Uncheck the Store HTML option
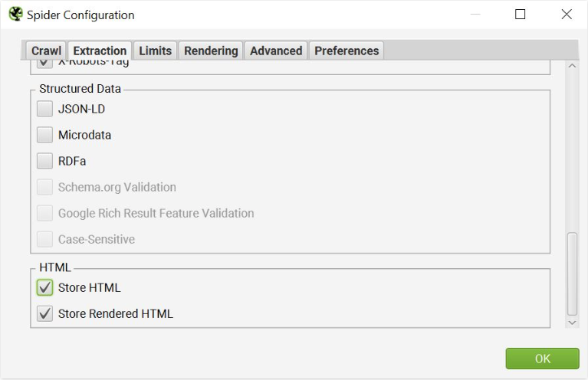This screenshot has width=588, height=380. coord(45,288)
